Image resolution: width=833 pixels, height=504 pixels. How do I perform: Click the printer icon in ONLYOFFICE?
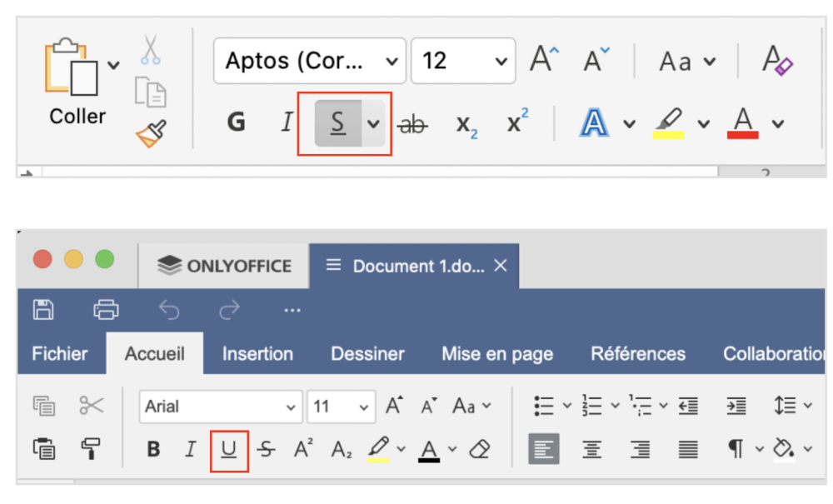(x=106, y=310)
